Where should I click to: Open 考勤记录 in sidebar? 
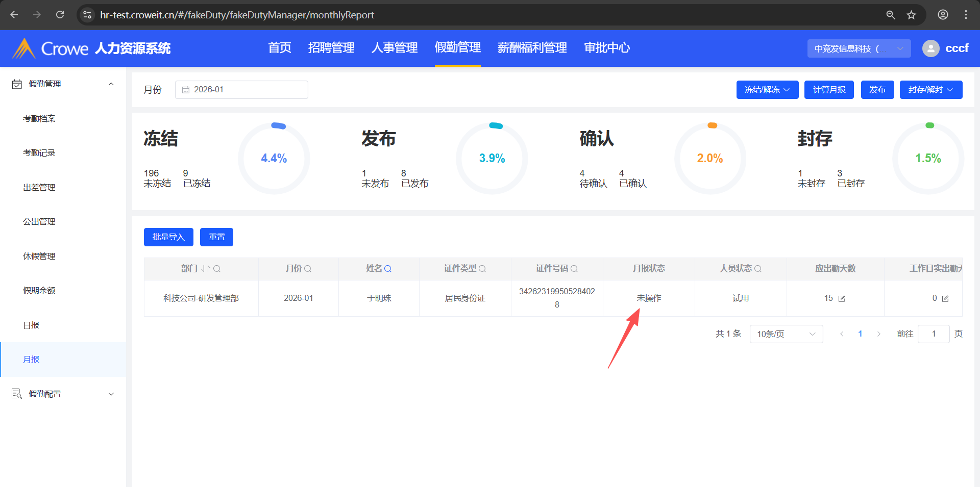click(39, 153)
